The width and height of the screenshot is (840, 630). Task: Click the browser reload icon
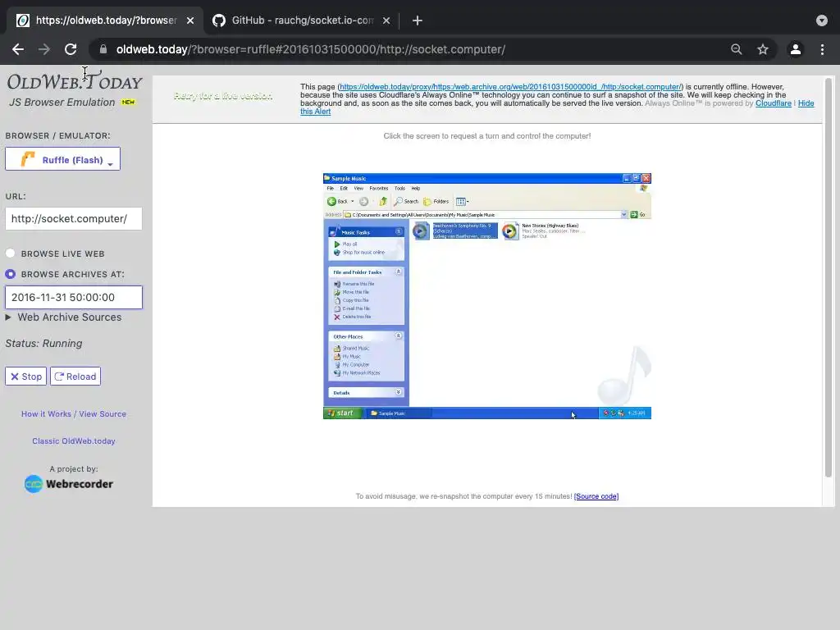71,49
